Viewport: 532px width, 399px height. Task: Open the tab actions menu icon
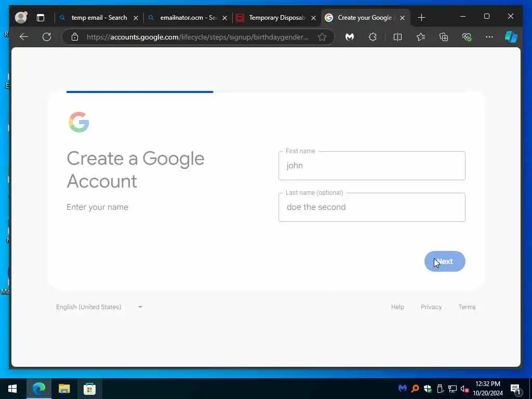coord(41,18)
